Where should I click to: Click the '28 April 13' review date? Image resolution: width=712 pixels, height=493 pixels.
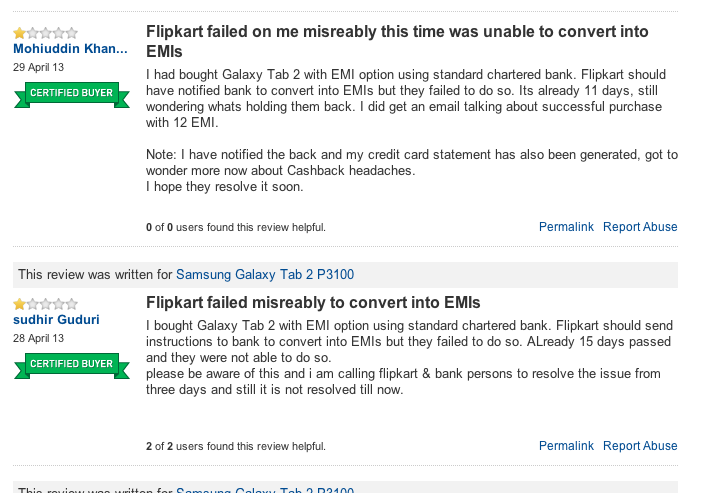click(39, 338)
